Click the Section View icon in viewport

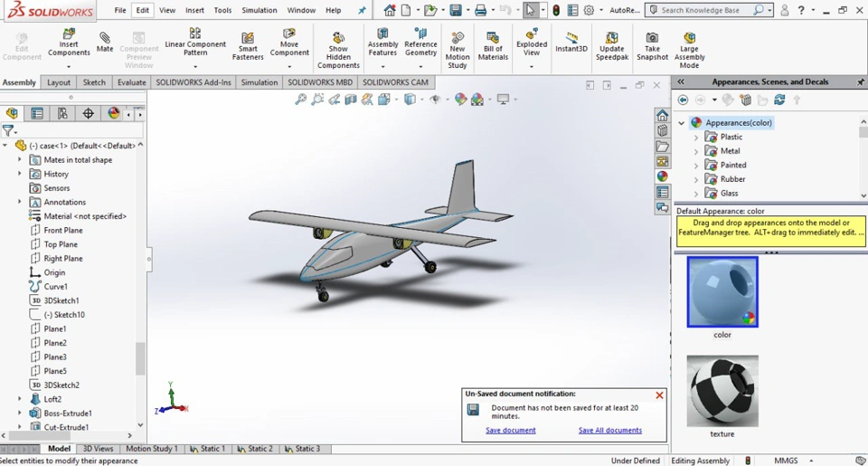click(x=351, y=100)
